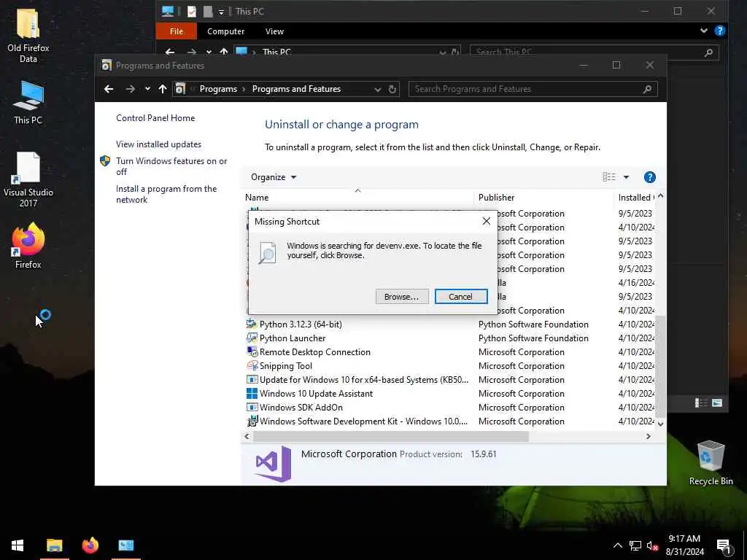
Task: Close the Missing Shortcut dialog
Action: pos(486,221)
